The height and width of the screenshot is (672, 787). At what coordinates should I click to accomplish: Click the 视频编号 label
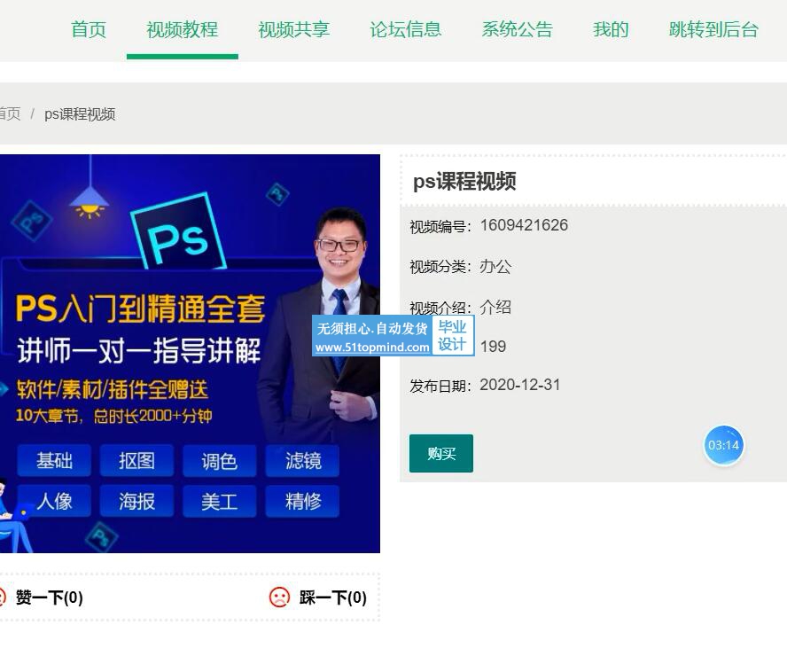[x=440, y=226]
